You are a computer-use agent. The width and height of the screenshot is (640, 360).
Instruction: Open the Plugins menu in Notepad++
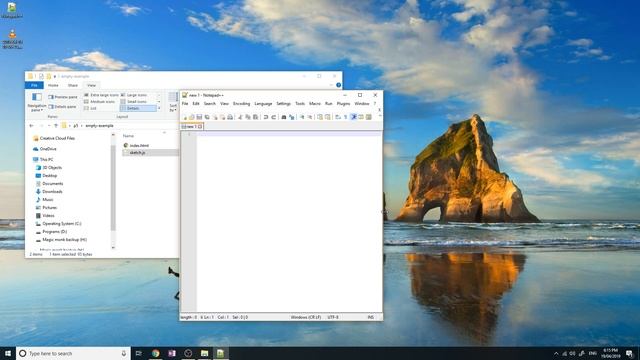pos(343,104)
